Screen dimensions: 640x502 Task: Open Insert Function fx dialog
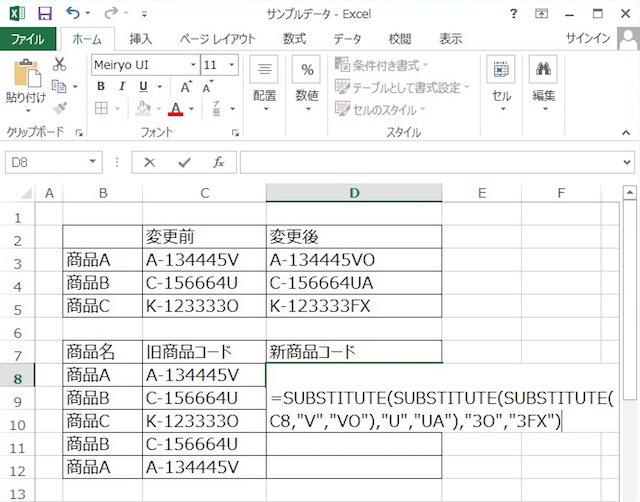(218, 162)
